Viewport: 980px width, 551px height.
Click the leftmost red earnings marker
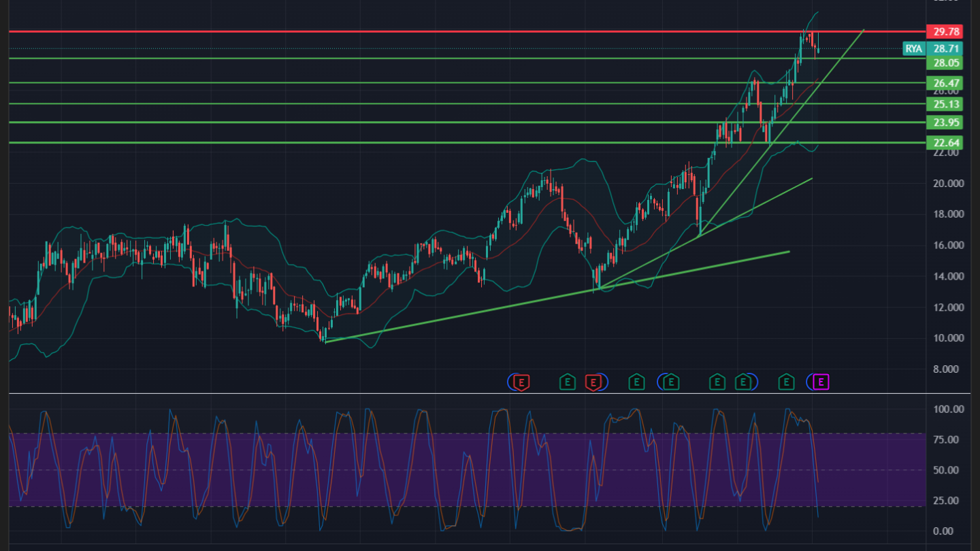(521, 382)
